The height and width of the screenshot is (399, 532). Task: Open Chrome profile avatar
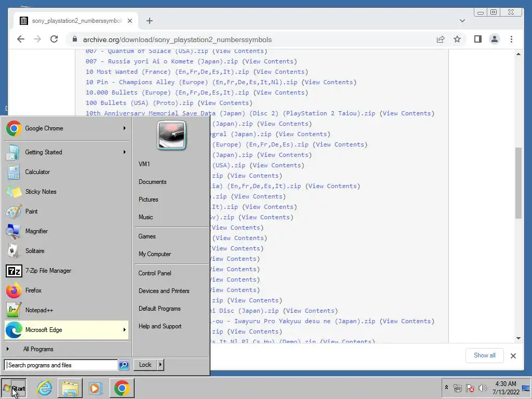click(x=495, y=39)
